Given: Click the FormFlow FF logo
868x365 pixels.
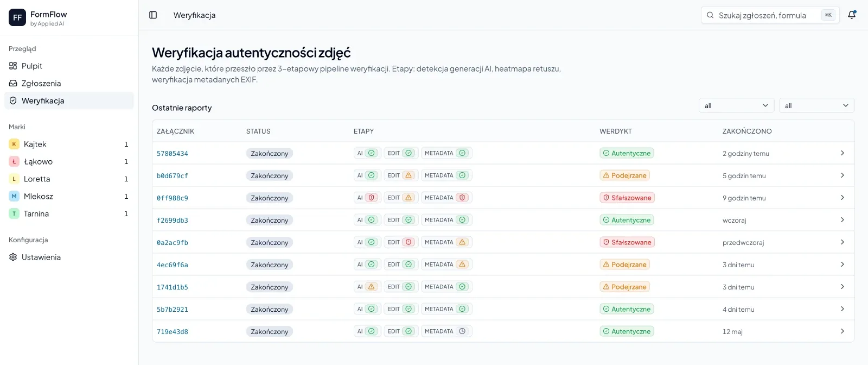Looking at the screenshot, I should click(x=17, y=17).
